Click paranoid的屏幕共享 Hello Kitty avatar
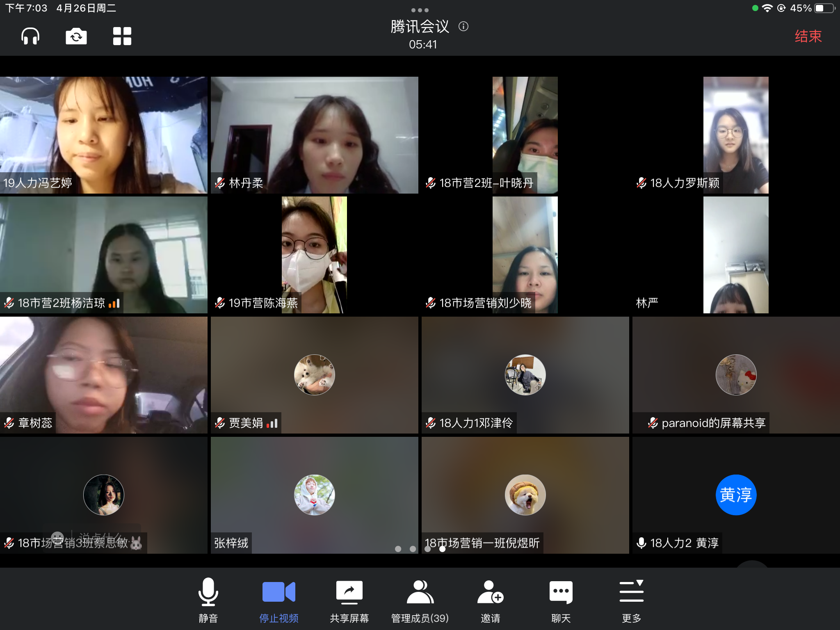 point(736,375)
